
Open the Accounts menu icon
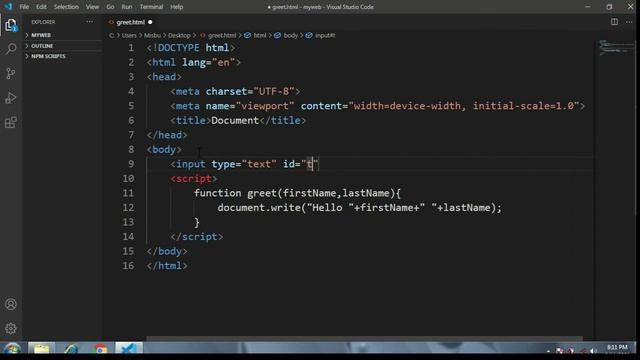coord(11,304)
